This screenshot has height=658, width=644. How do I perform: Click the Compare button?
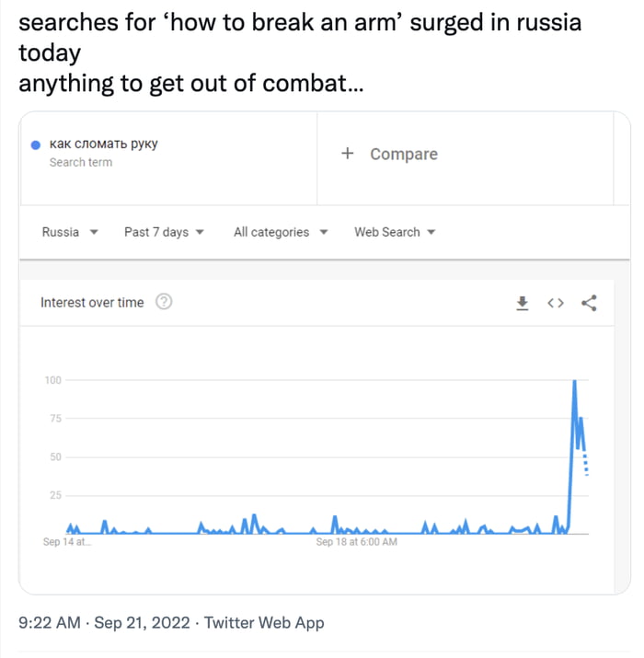tap(403, 155)
